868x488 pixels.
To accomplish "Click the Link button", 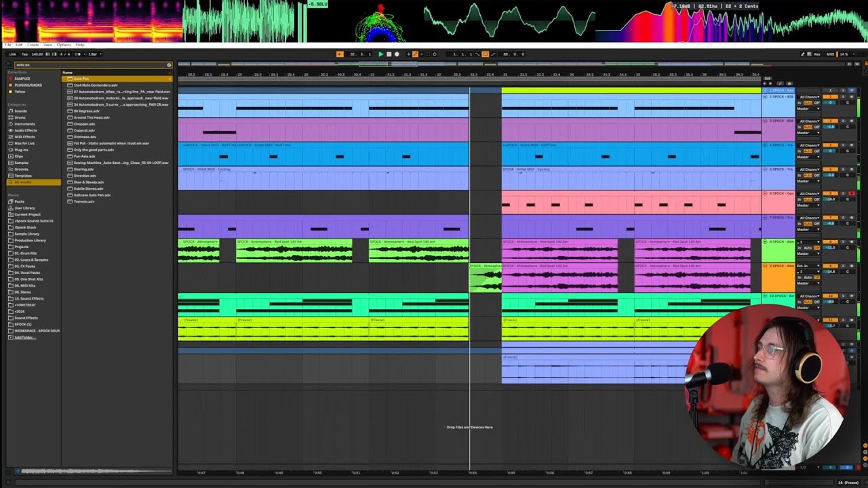I will 13,54.
